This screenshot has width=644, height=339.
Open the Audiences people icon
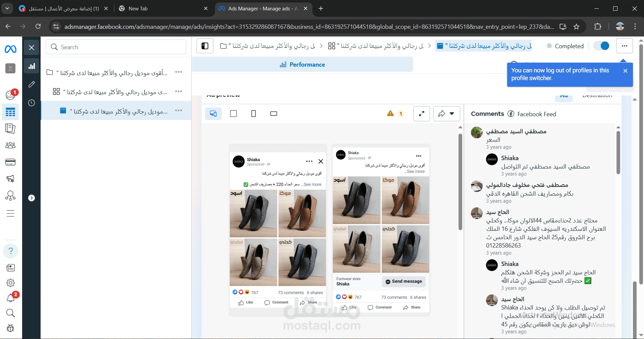point(10,145)
